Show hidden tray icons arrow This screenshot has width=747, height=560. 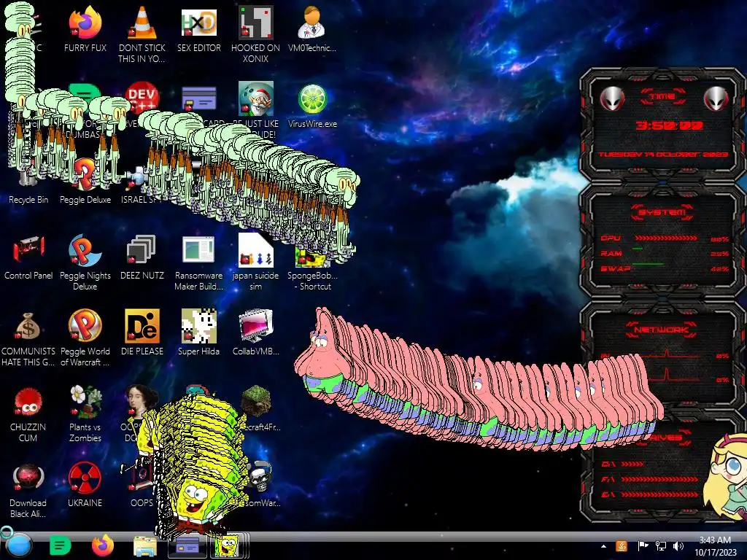[x=603, y=546]
